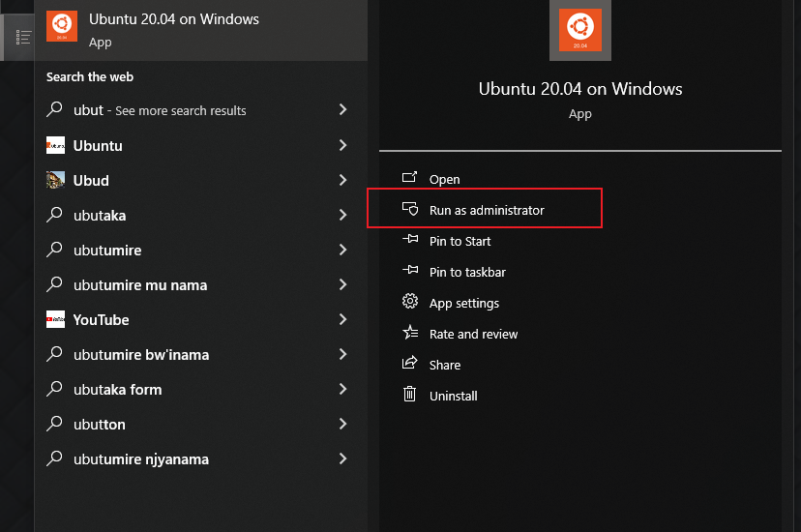The width and height of the screenshot is (801, 532).
Task: Click the search icon beside 'ubutumire bw'inama'
Action: pyautogui.click(x=55, y=354)
